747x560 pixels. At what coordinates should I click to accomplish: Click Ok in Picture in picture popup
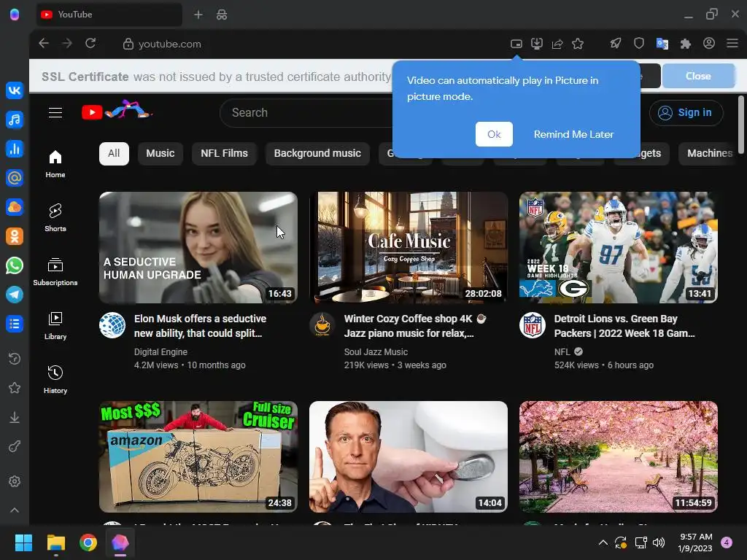point(494,134)
